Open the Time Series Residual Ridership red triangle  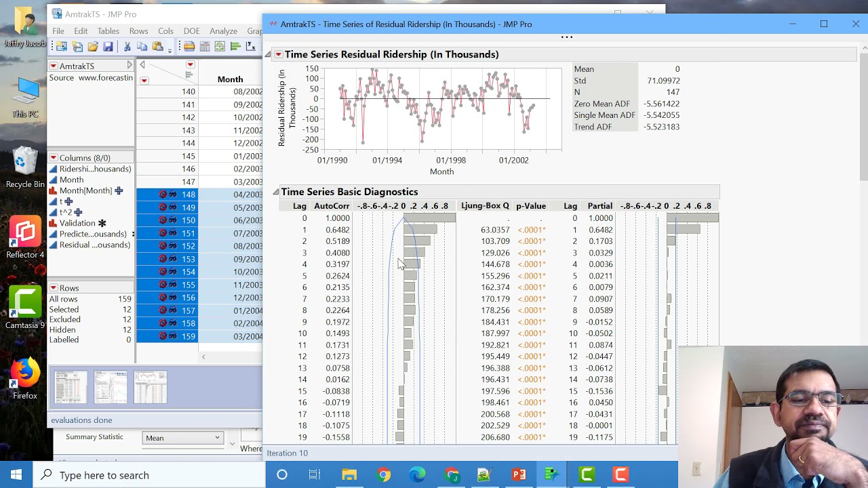coord(278,54)
